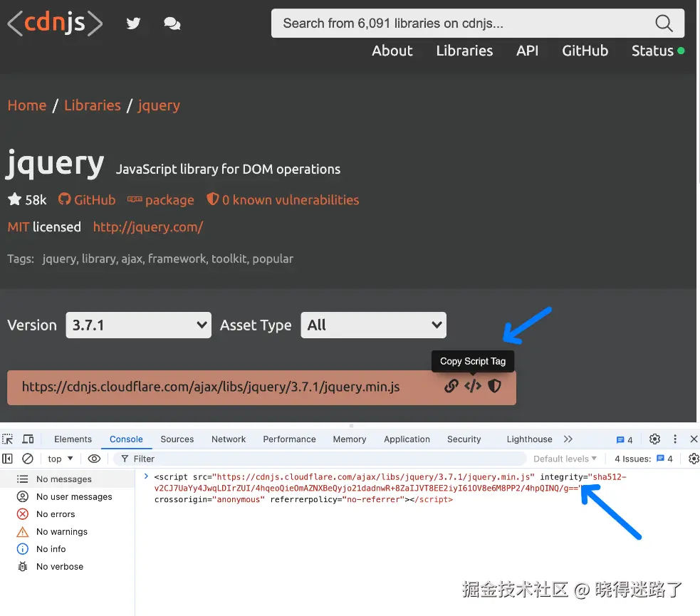Viewport: 700px width, 616px height.
Task: Visit http://jquery.com/ homepage link
Action: [x=148, y=226]
